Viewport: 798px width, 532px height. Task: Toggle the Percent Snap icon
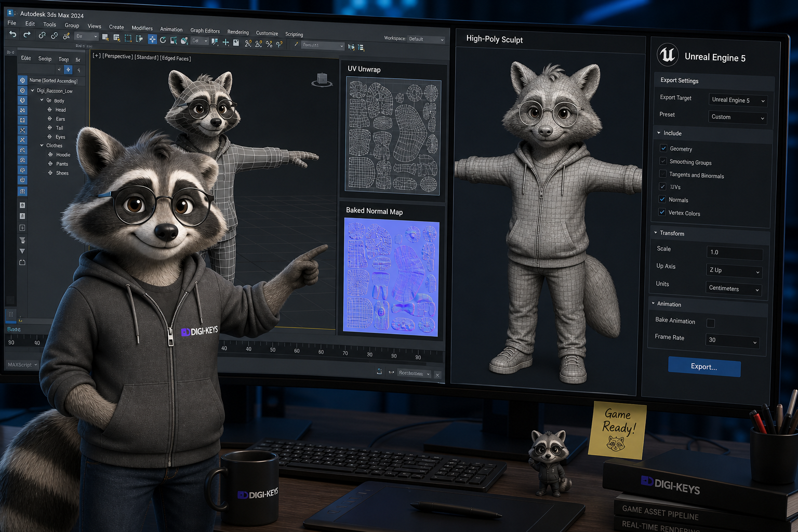tap(269, 44)
